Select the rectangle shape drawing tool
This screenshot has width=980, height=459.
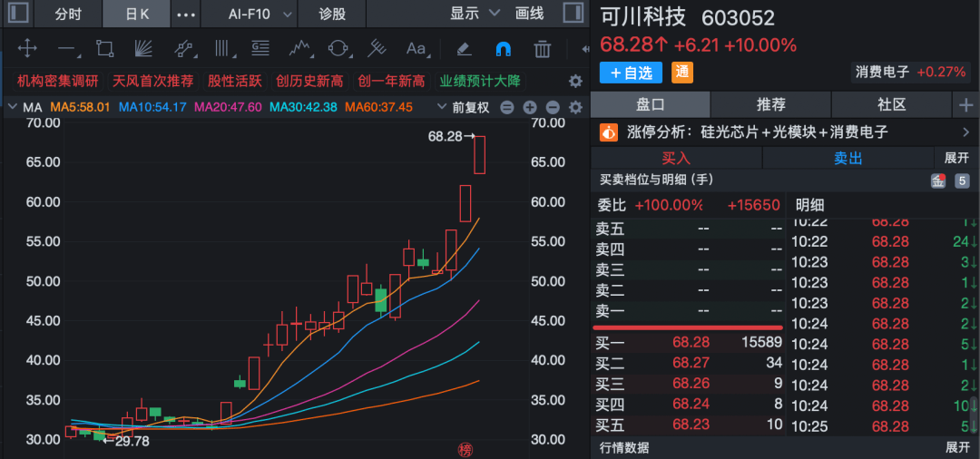point(104,48)
